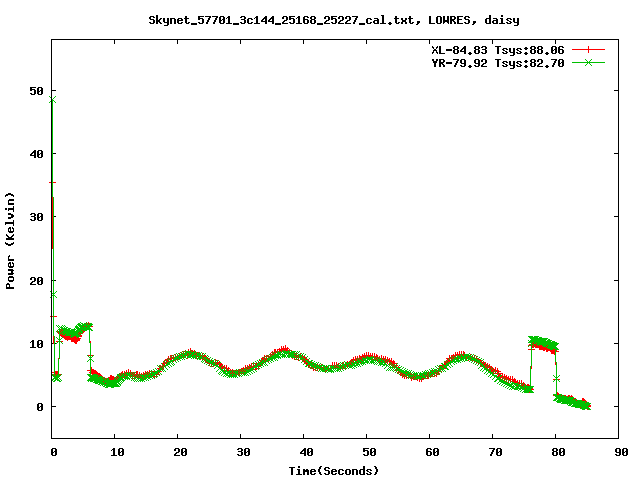Viewport: 640px width, 480px height.
Task: Click the plot title Skynet_57701_3c144 text
Action: pyautogui.click(x=333, y=20)
